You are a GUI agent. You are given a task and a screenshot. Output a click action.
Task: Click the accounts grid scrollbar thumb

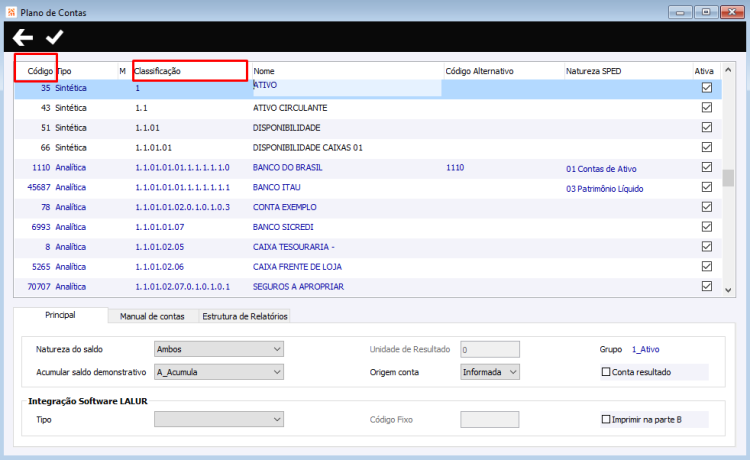(x=728, y=177)
